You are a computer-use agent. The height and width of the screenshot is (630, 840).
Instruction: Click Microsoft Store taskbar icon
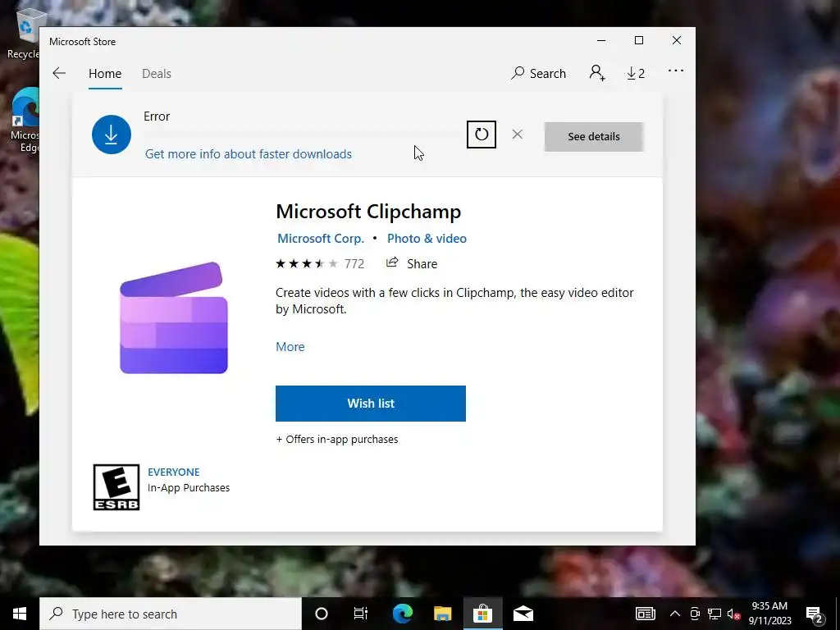pyautogui.click(x=482, y=614)
